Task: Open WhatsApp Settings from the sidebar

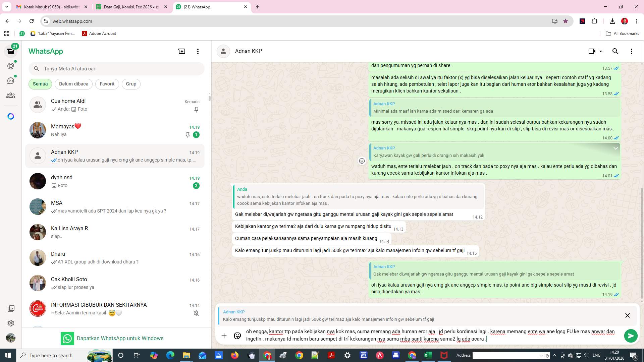Action: click(x=11, y=323)
